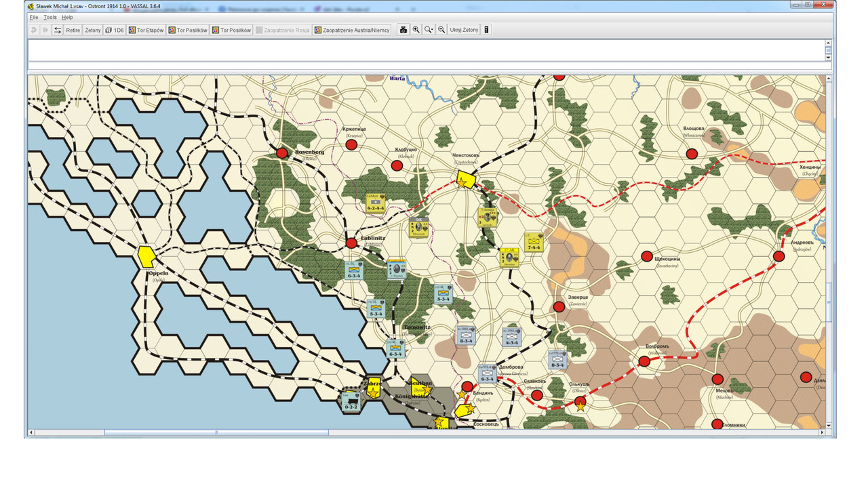Select the 6-3-4 counter beside Lublinitz
The height and width of the screenshot is (488, 868).
click(x=354, y=270)
